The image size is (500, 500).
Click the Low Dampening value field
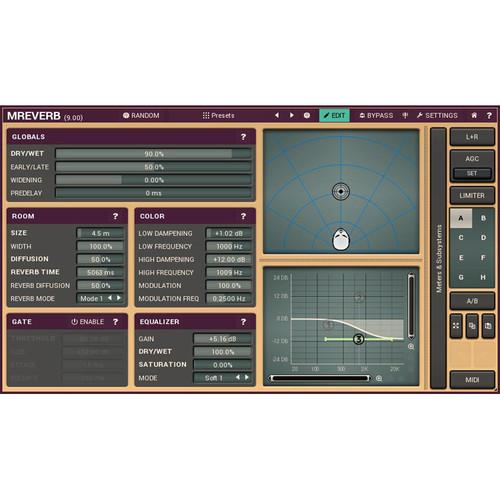229,233
